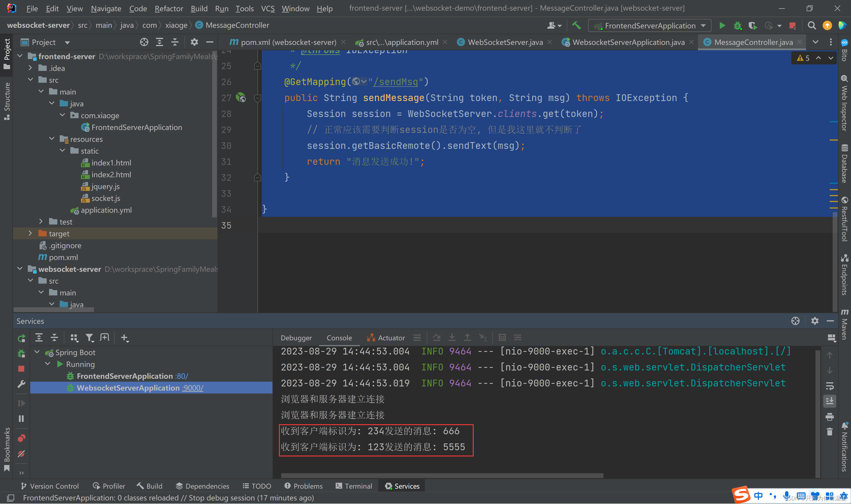The height and width of the screenshot is (504, 851).
Task: Toggle scroll to end in console
Action: point(830,401)
